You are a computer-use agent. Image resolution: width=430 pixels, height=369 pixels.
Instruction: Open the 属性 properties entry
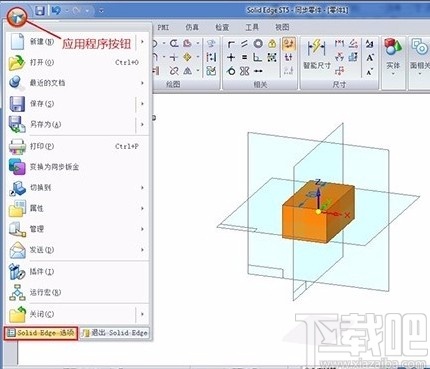click(x=77, y=208)
